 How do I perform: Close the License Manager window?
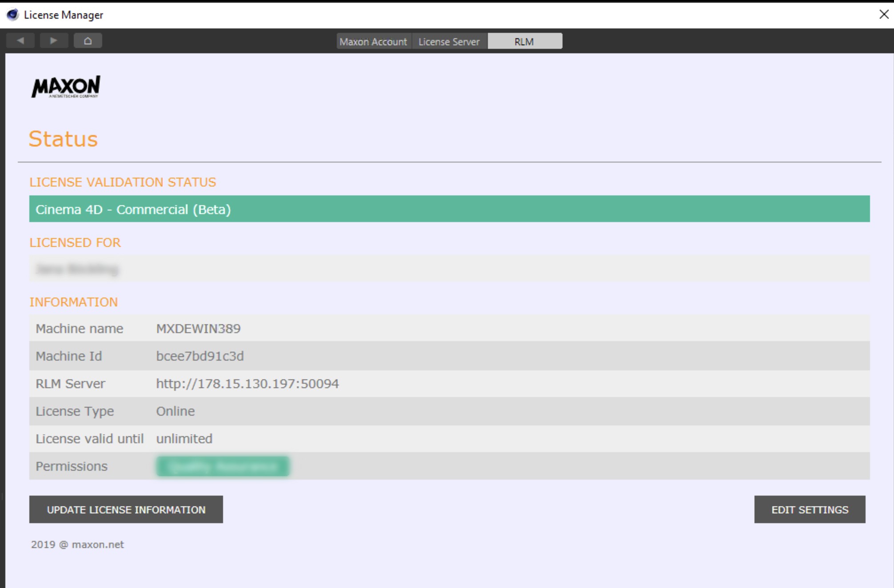click(884, 14)
